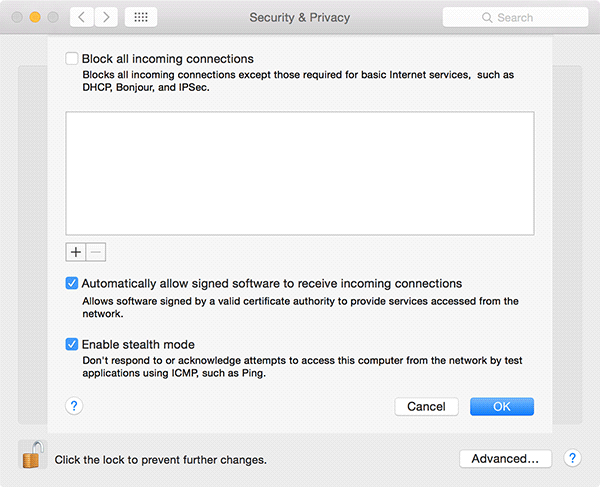
Task: Open help button beside Advanced
Action: click(x=572, y=458)
